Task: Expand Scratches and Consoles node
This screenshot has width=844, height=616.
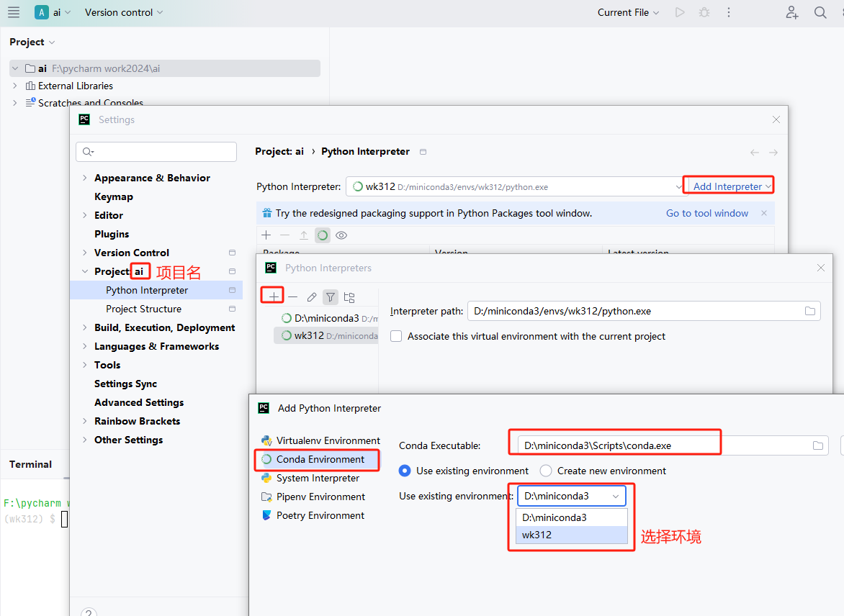Action: point(14,103)
